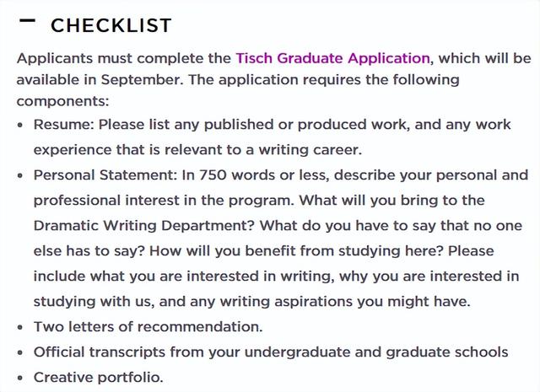Click the bullet before Creative portfolio item
The image size is (540, 392).
coord(20,378)
